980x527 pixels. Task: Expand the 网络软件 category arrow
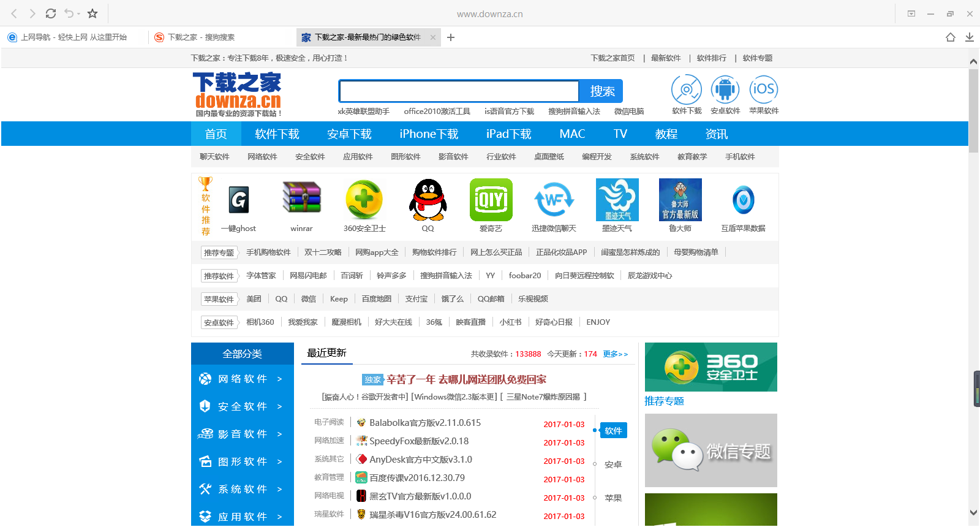[x=280, y=379]
